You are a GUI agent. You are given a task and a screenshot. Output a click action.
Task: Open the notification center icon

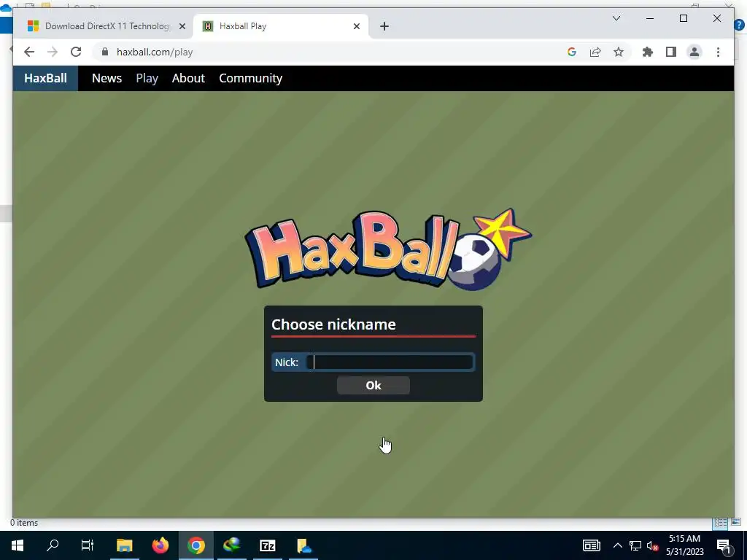(724, 545)
